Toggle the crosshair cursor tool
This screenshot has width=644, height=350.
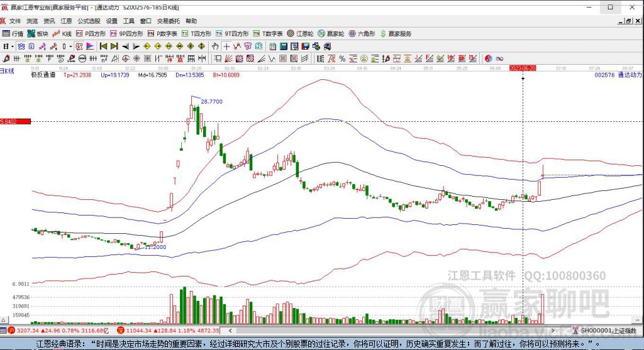[x=226, y=46]
